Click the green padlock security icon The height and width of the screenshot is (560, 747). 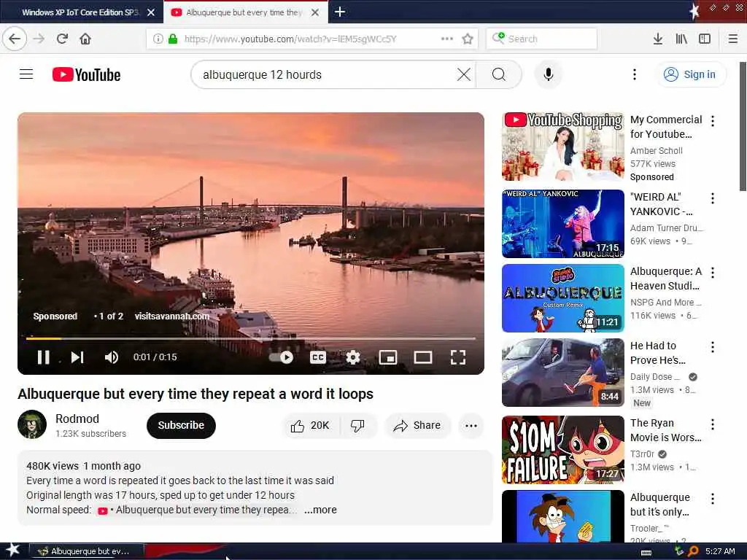(x=173, y=39)
